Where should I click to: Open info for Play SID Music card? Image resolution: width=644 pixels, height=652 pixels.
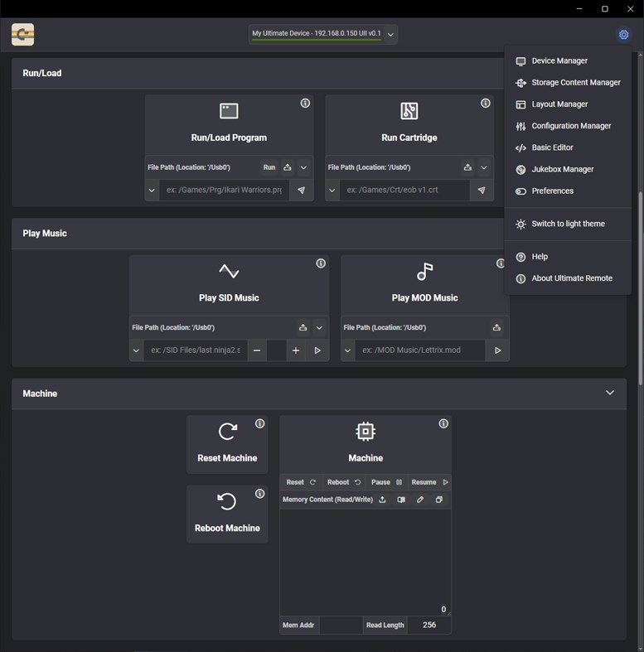(320, 263)
